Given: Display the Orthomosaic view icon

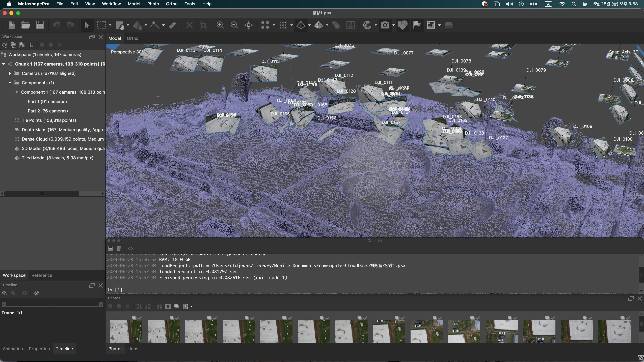Looking at the screenshot, I should (x=351, y=25).
